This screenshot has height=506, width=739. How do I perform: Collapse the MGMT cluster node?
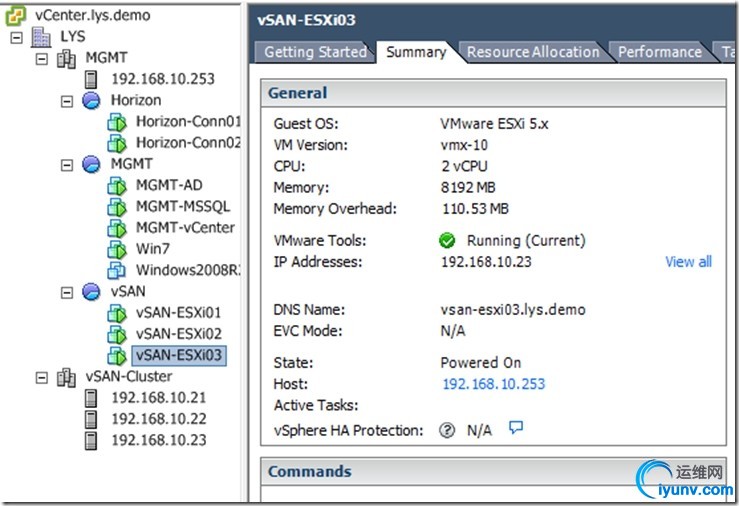tap(42, 59)
